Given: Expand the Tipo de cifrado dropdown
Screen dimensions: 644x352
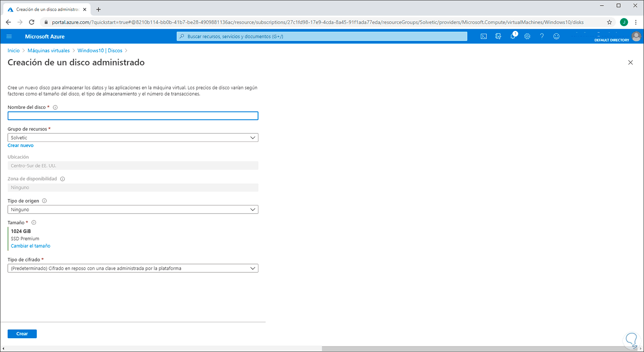Looking at the screenshot, I should pyautogui.click(x=133, y=268).
